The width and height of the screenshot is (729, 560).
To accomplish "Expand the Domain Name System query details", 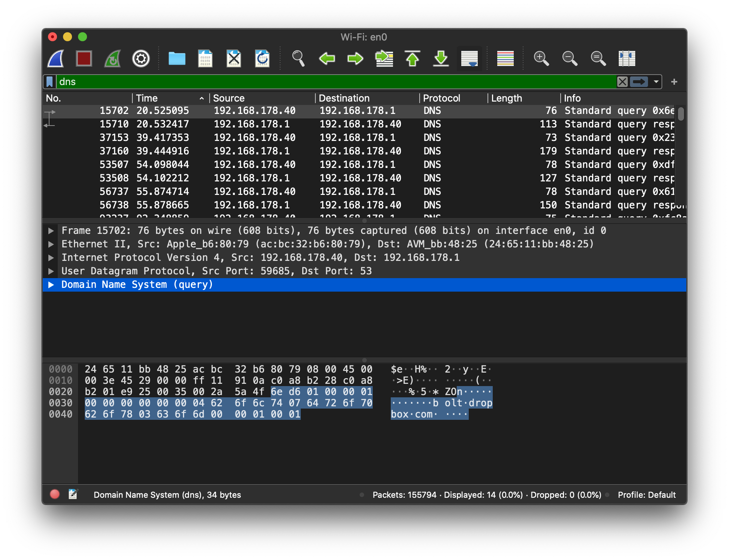I will click(x=52, y=284).
